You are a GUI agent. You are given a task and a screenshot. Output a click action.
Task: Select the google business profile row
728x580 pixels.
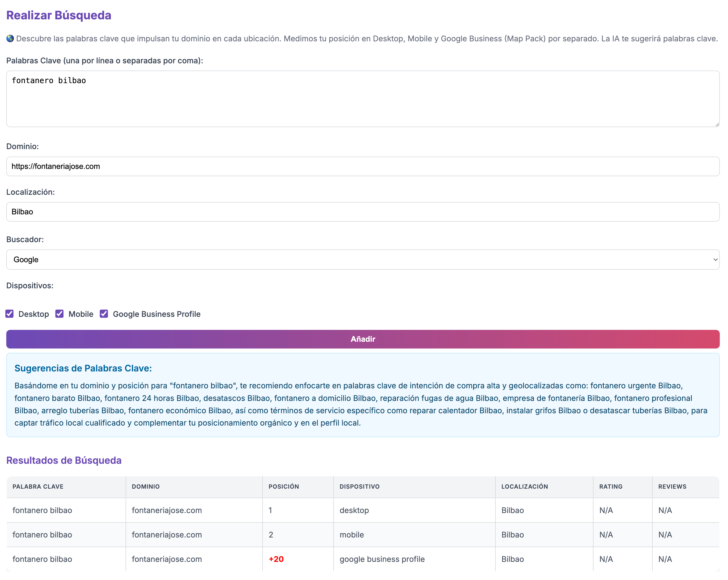382,559
